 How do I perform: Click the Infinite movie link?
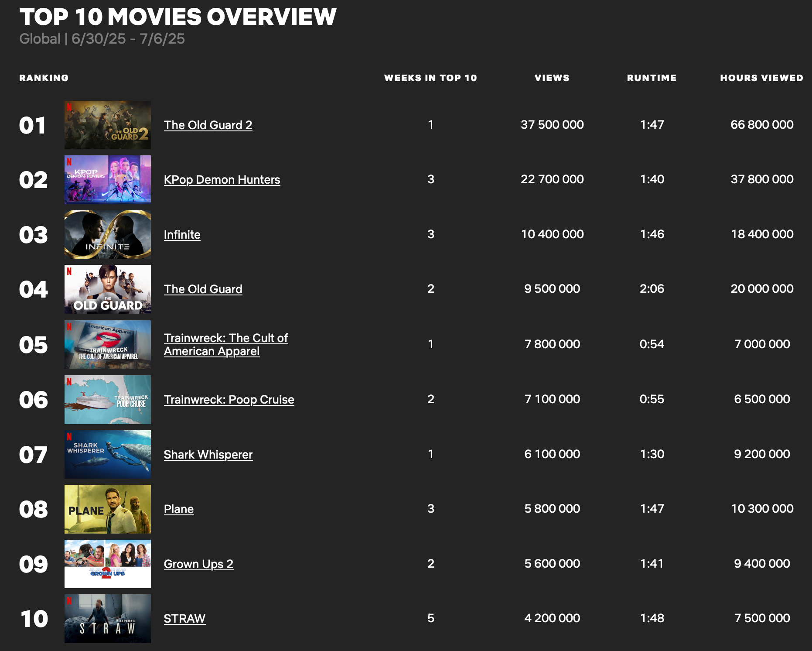pos(182,235)
